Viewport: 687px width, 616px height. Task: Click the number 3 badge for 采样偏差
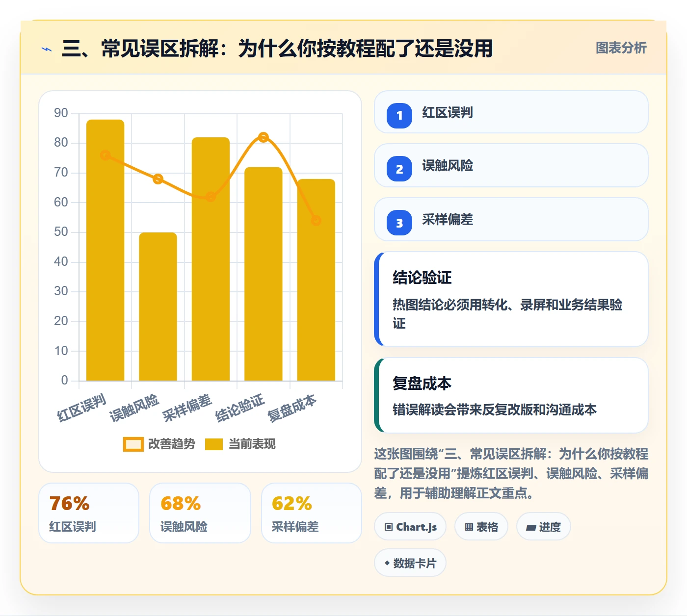pyautogui.click(x=399, y=223)
